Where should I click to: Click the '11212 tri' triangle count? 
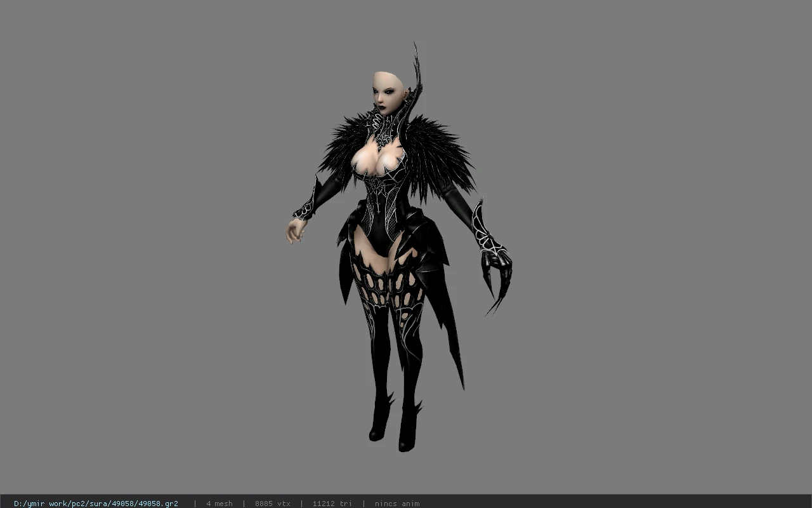click(x=332, y=504)
